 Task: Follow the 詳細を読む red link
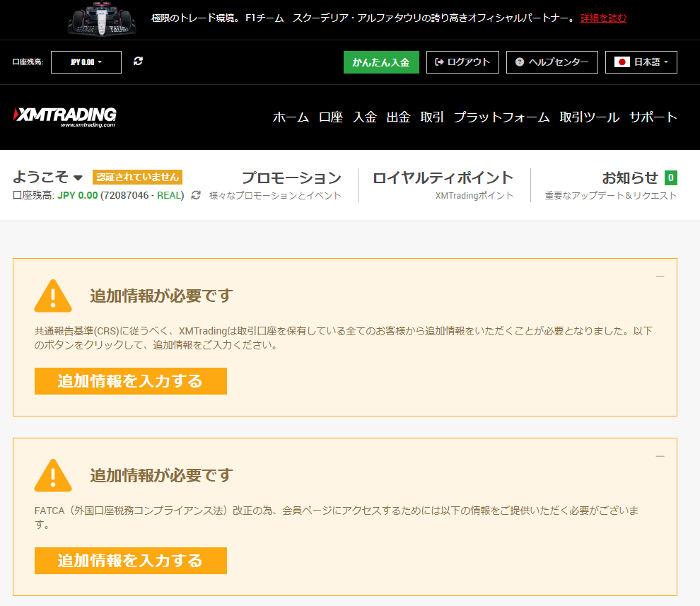(603, 18)
